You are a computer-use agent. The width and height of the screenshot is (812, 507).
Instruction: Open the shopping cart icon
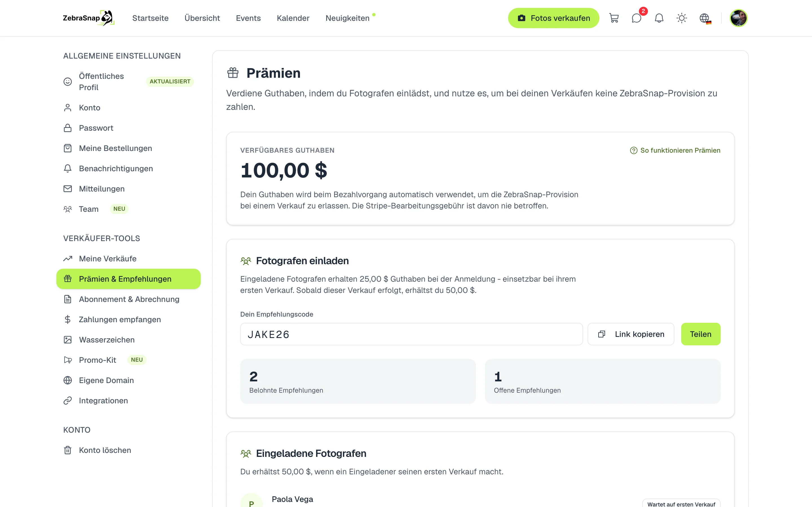pos(614,18)
